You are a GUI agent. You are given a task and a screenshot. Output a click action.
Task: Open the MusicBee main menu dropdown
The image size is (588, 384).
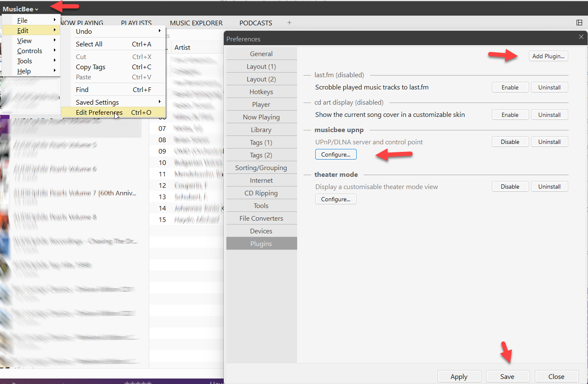(x=20, y=9)
